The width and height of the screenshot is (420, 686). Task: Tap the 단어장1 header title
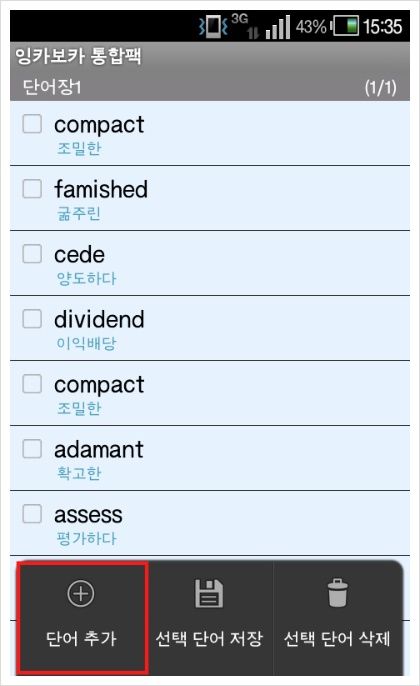click(52, 87)
